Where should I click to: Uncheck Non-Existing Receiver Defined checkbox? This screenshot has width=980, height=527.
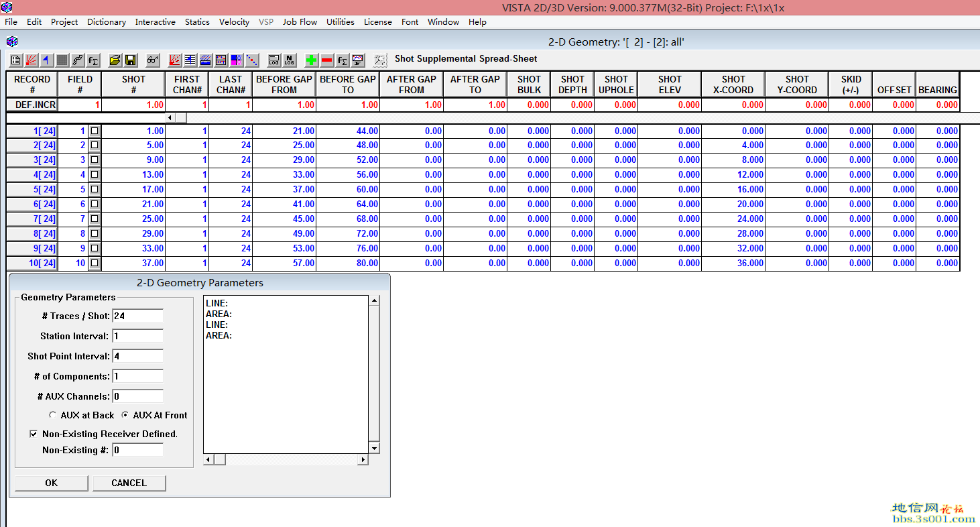coord(34,434)
